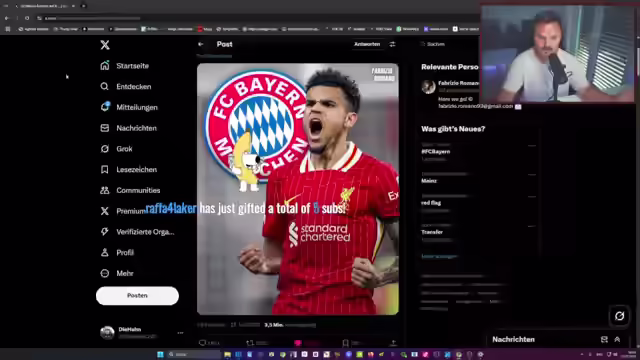The height and width of the screenshot is (360, 640).
Task: Open Lesezeichen bookmarks
Action: coord(105,169)
